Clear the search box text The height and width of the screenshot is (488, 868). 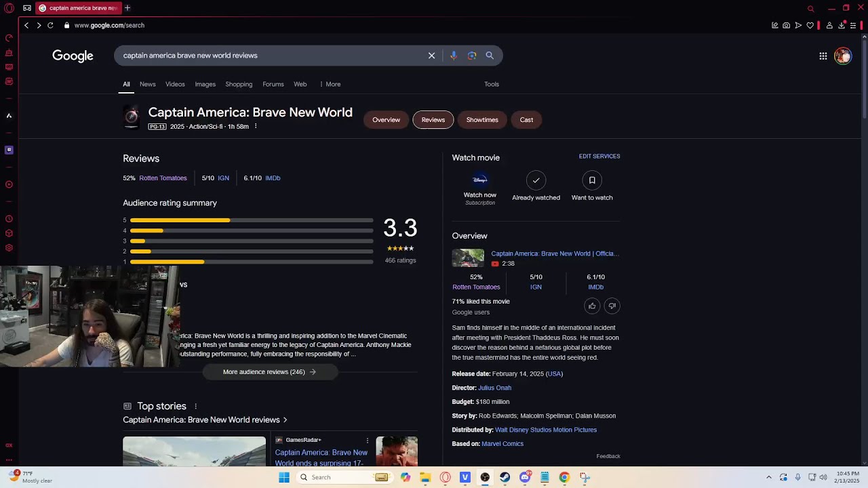point(431,56)
